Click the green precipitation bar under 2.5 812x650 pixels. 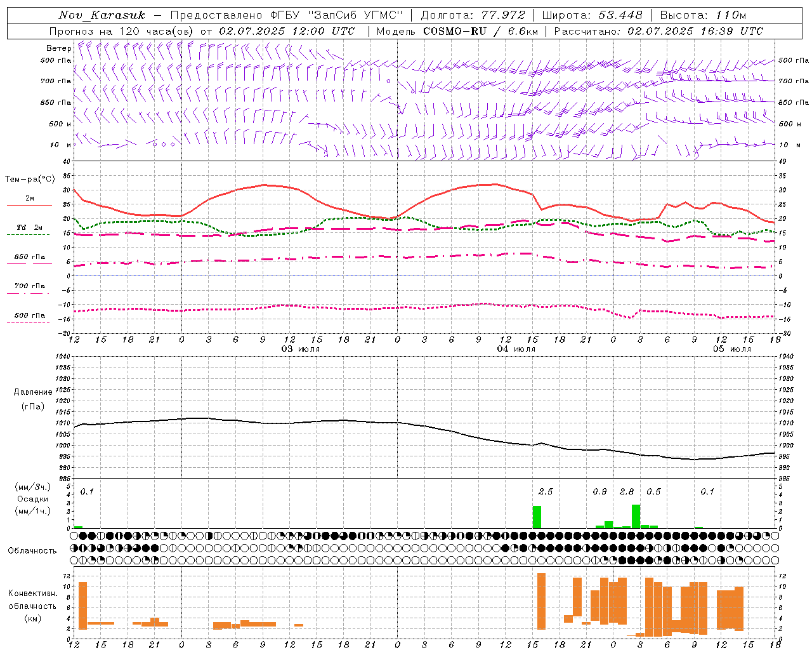click(537, 517)
